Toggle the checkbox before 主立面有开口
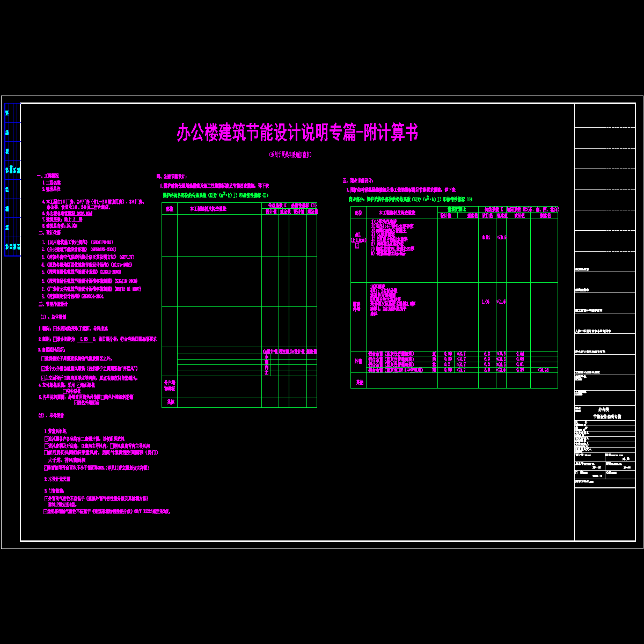The image size is (644, 644). (43, 378)
